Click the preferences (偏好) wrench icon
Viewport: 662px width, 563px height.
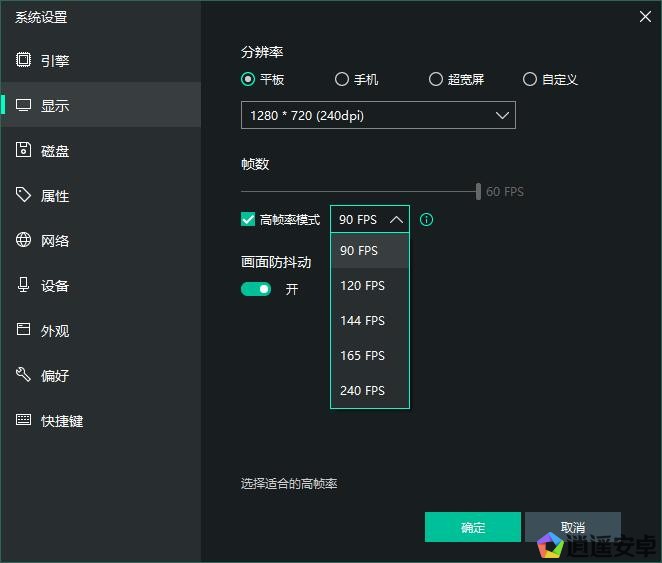[23, 375]
